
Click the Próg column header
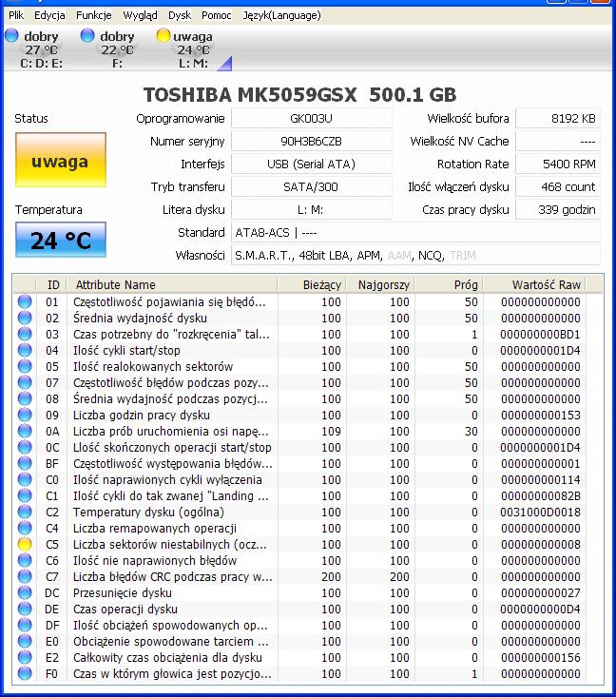tap(449, 284)
